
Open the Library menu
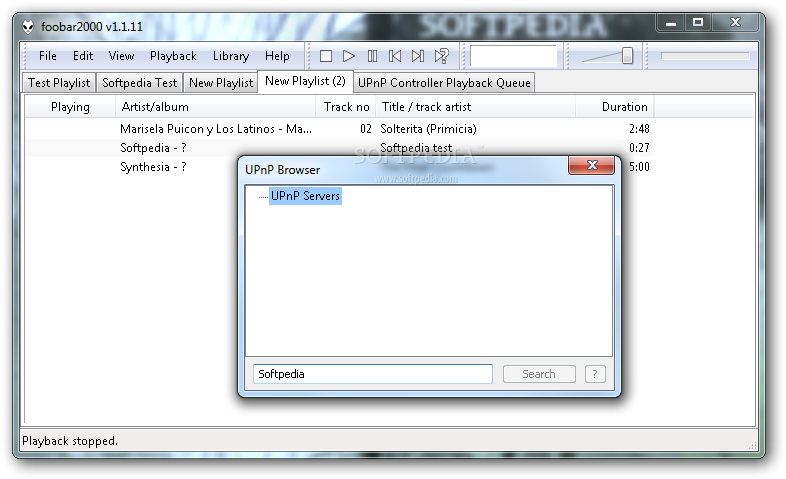(231, 56)
